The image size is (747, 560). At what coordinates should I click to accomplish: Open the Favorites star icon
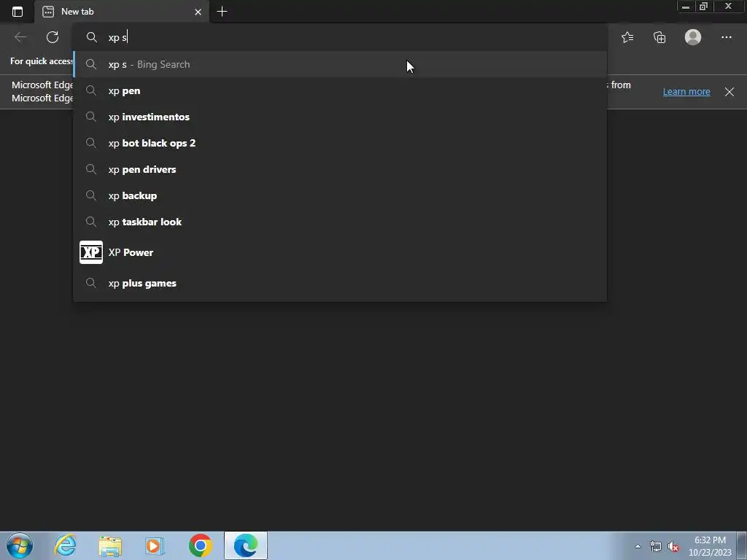pos(627,37)
